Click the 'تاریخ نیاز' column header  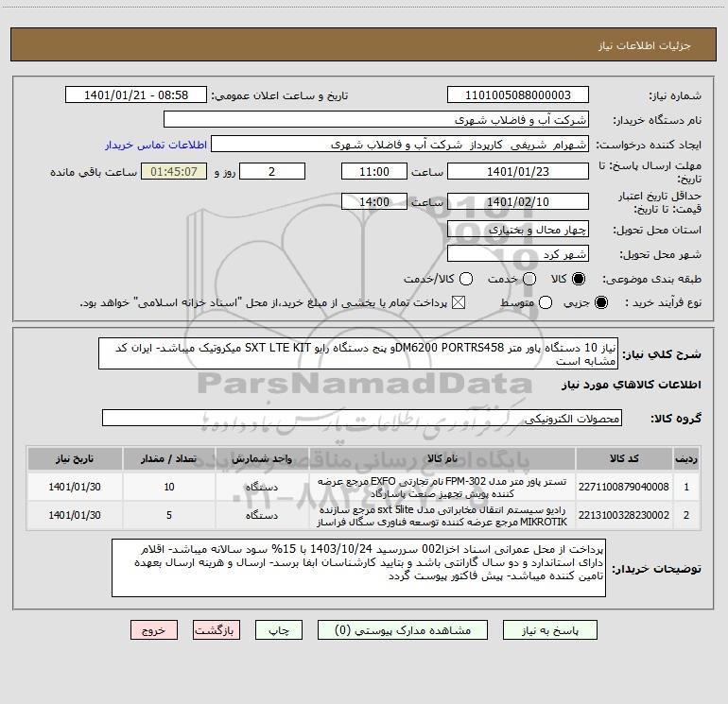tap(75, 458)
